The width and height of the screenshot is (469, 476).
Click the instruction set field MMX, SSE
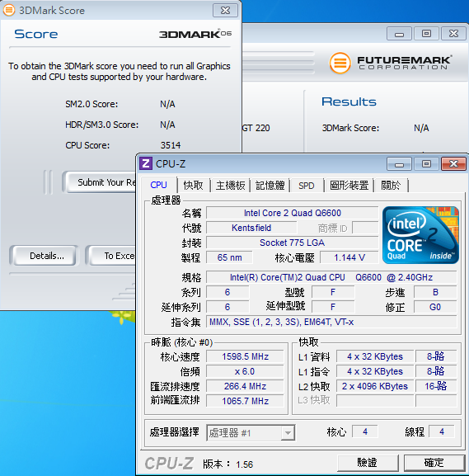pyautogui.click(x=331, y=322)
